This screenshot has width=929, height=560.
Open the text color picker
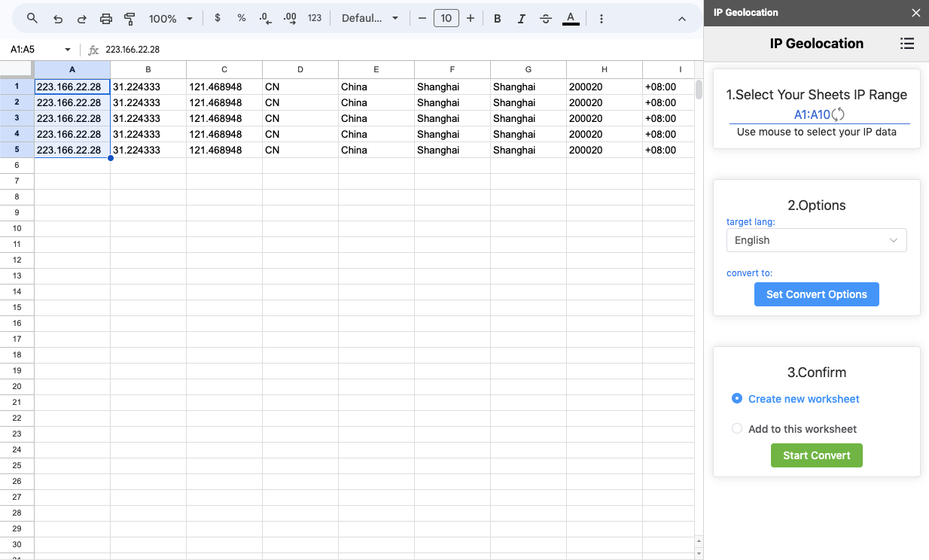click(x=571, y=19)
